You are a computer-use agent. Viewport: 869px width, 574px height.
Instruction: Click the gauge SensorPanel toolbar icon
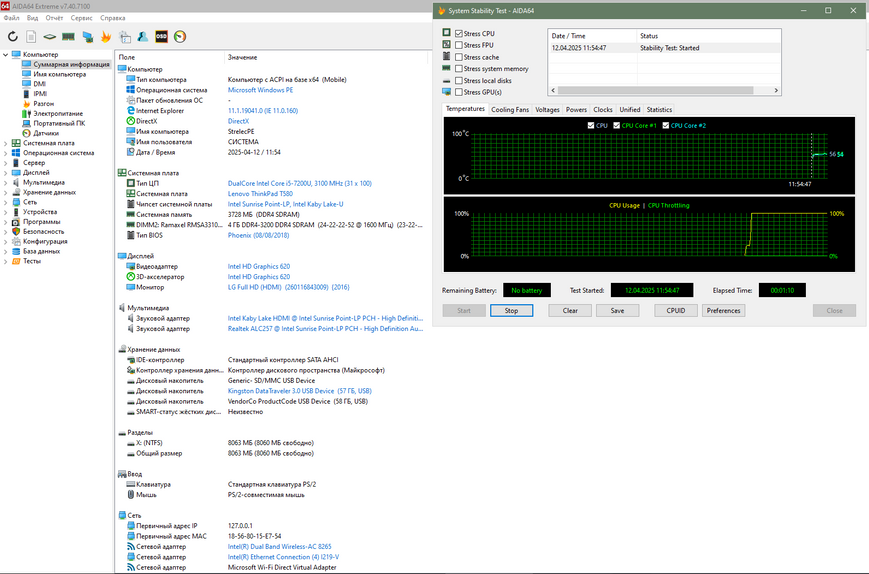pyautogui.click(x=180, y=37)
